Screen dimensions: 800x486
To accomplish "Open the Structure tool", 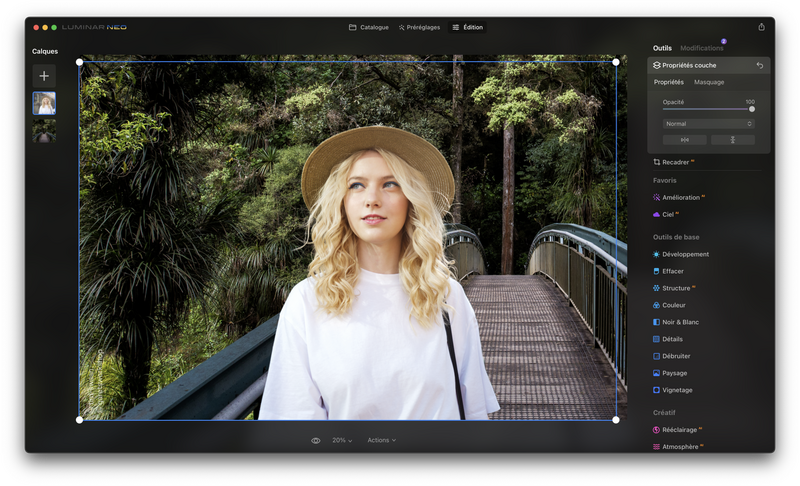I will click(x=674, y=288).
